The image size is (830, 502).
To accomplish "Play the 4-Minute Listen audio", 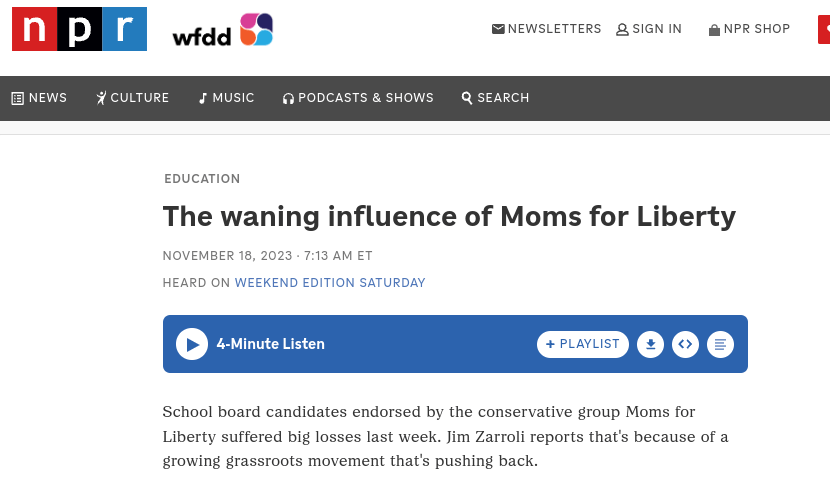I will tap(192, 344).
